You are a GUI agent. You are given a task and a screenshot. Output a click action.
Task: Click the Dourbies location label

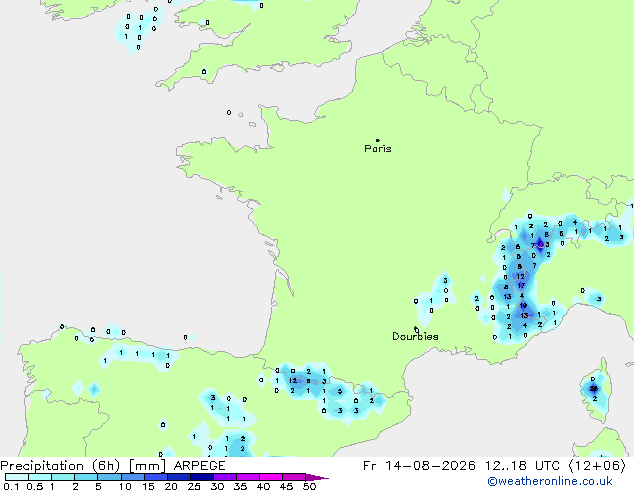point(415,336)
